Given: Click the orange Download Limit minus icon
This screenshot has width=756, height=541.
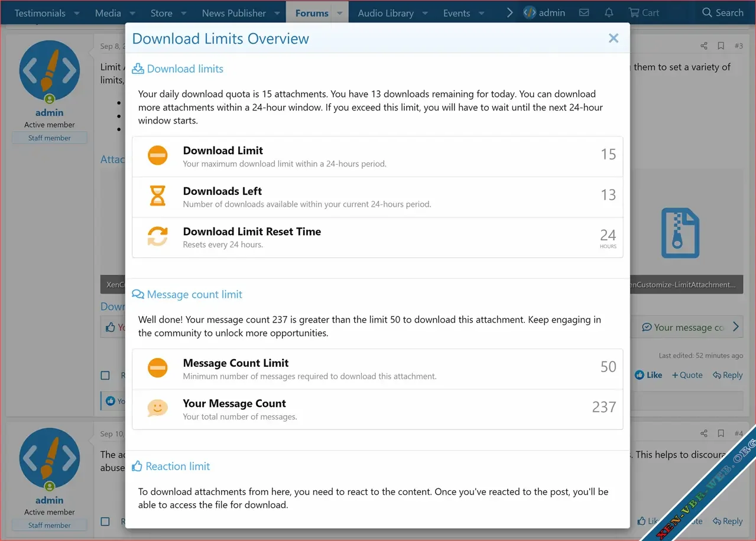Looking at the screenshot, I should [158, 156].
